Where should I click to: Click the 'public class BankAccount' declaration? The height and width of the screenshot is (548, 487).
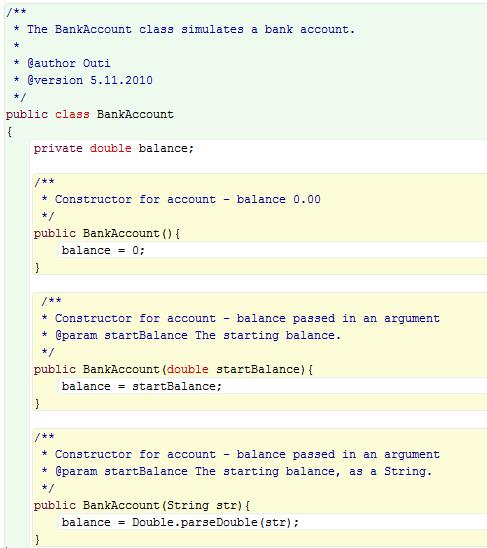[90, 115]
